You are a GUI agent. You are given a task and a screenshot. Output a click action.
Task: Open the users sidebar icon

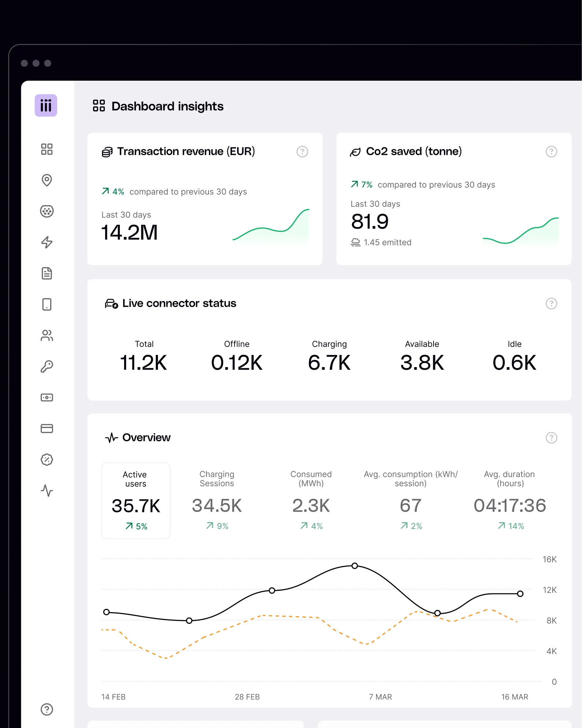(x=47, y=336)
